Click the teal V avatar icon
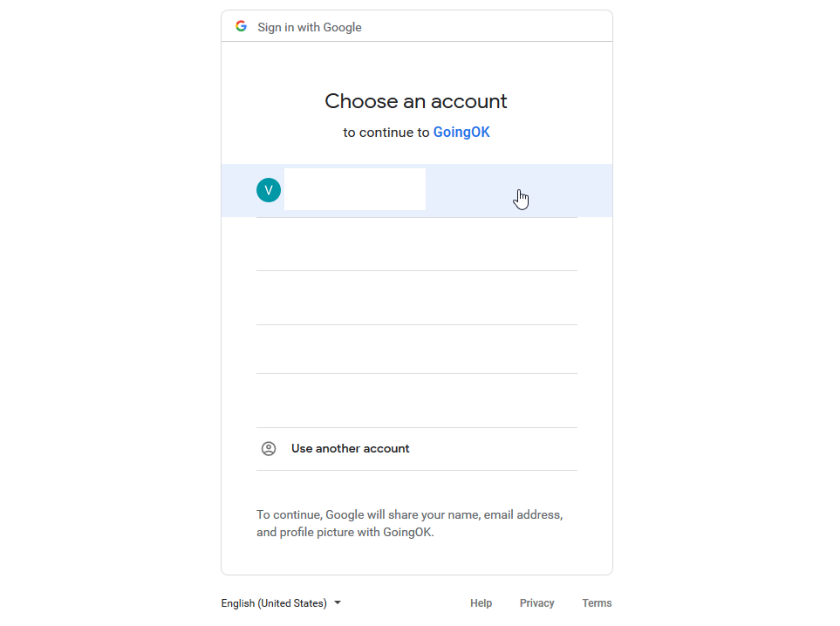Image resolution: width=840 pixels, height=626 pixels. click(269, 190)
